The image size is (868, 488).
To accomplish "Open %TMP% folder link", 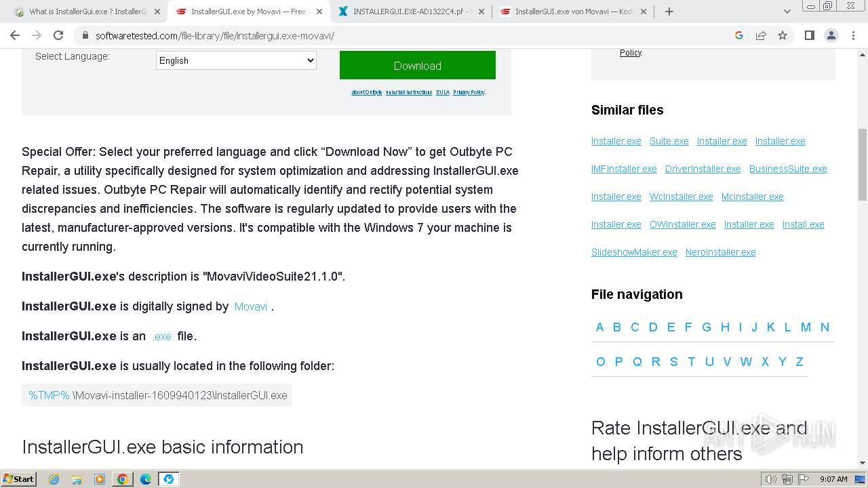I will 49,395.
